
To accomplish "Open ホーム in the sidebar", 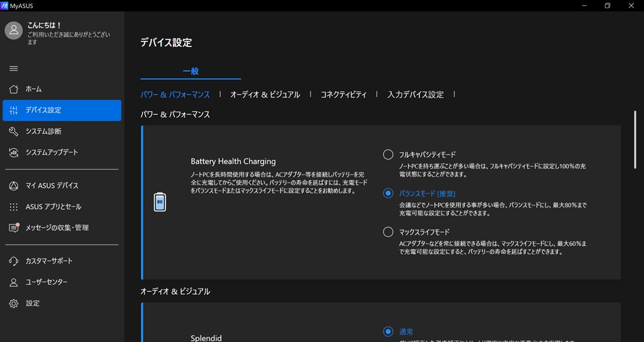I will click(x=62, y=89).
